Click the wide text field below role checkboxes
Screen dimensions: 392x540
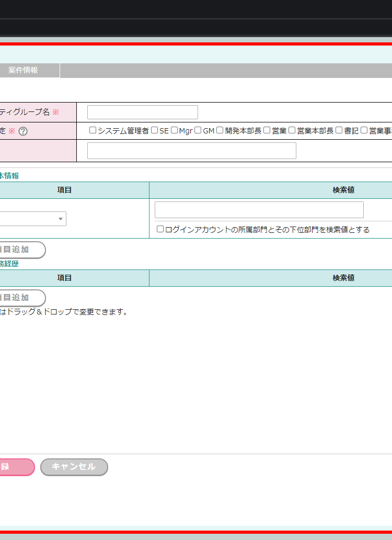coord(191,151)
